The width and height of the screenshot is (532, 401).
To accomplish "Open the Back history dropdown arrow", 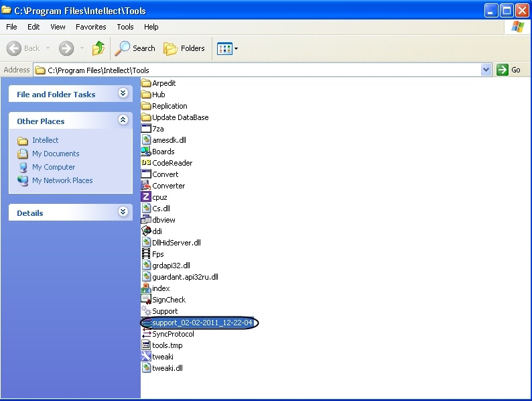I will (48, 48).
